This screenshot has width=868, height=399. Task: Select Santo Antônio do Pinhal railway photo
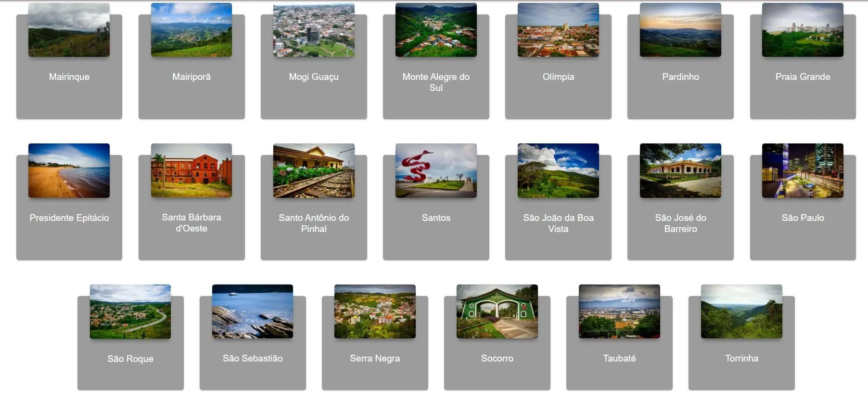point(314,170)
